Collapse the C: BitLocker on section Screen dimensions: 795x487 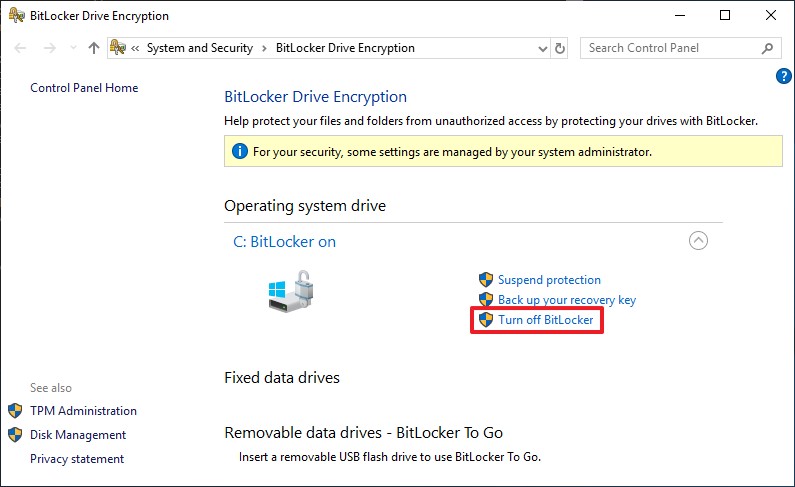(x=698, y=240)
